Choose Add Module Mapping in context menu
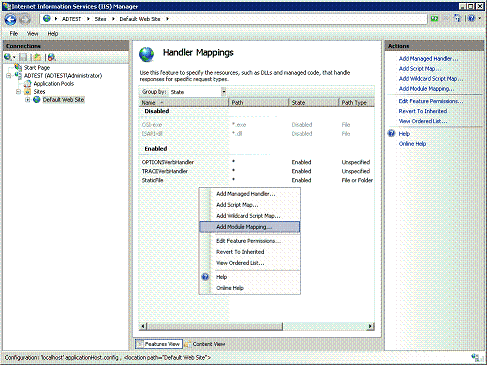The width and height of the screenshot is (487, 365). click(x=250, y=227)
